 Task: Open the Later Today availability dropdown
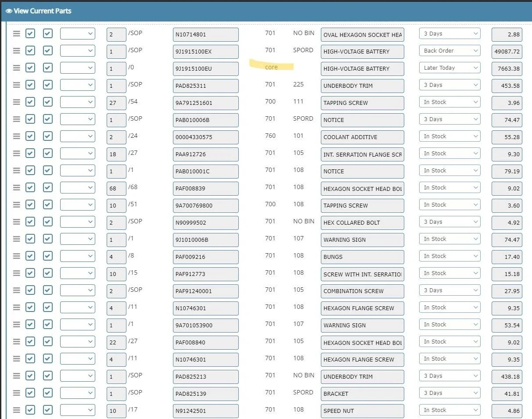tap(450, 68)
